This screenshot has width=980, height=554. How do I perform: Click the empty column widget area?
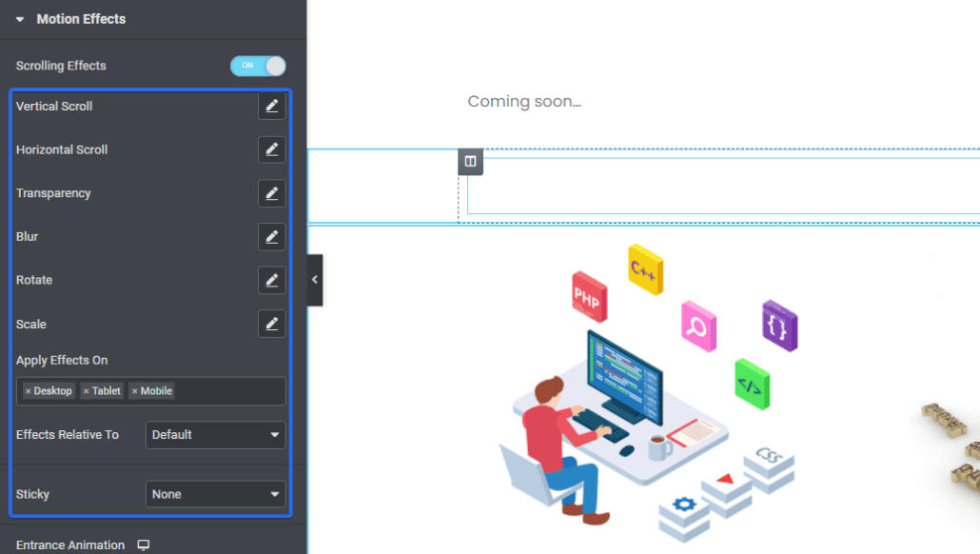(723, 186)
